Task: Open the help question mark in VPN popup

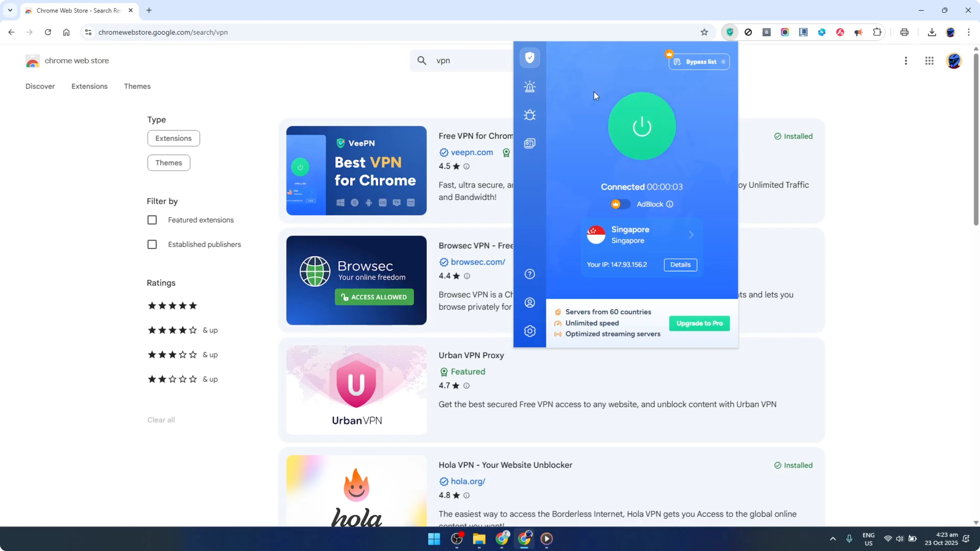Action: [x=530, y=274]
